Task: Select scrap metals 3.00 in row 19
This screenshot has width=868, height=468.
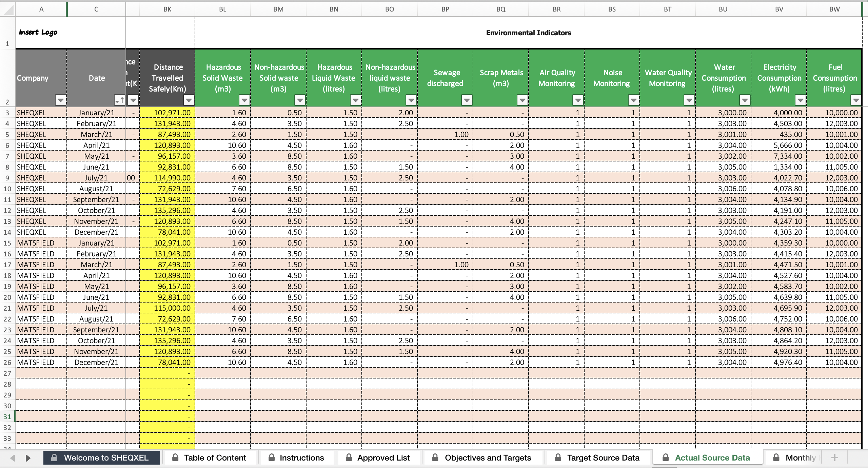Action: tap(501, 286)
